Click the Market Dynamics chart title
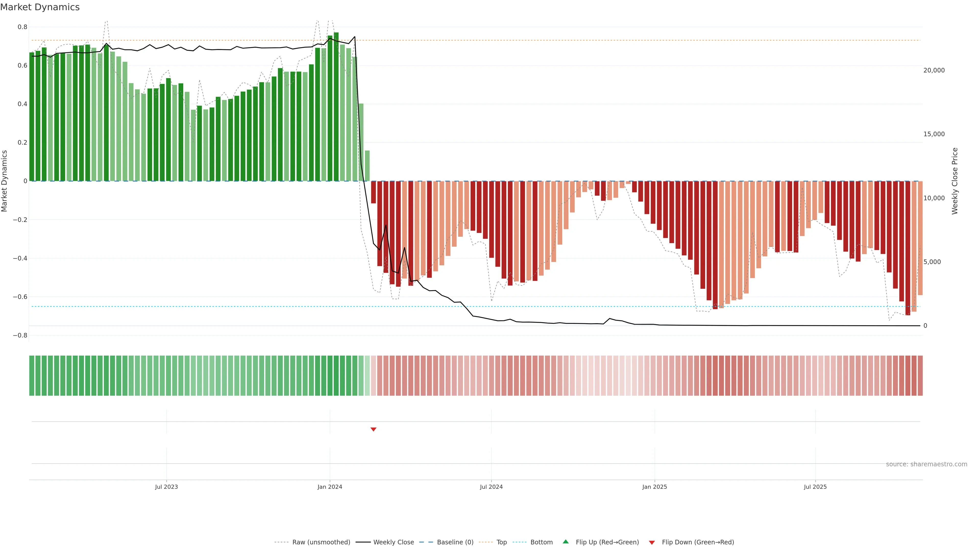Viewport: 980px width, 551px height. point(40,7)
